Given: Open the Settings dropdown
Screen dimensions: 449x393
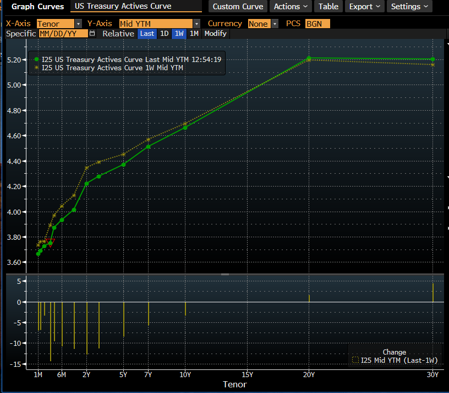Looking at the screenshot, I should [409, 6].
